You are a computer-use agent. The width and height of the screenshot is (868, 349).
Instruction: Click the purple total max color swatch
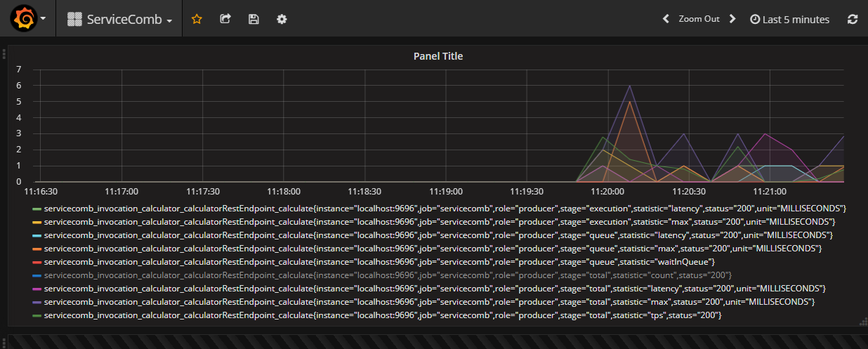[37, 302]
